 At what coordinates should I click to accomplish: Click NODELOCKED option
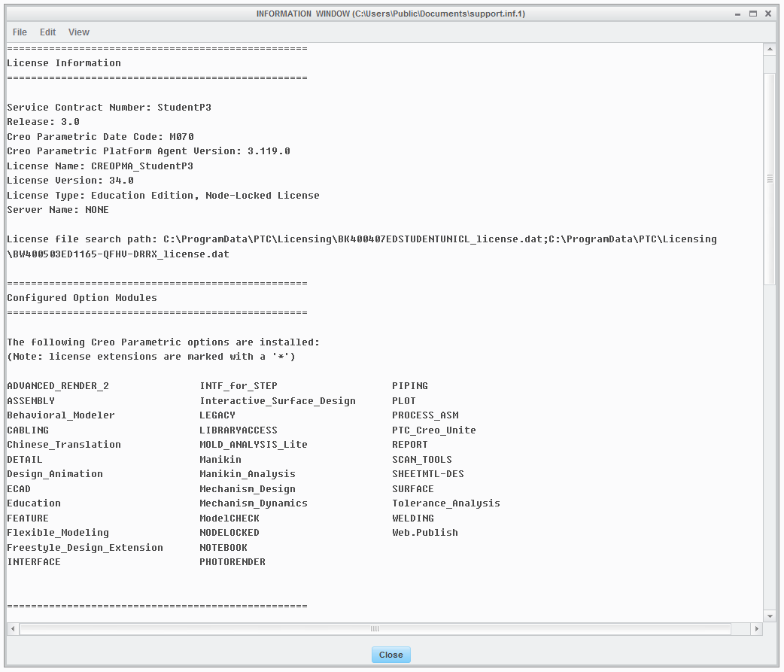click(x=229, y=533)
